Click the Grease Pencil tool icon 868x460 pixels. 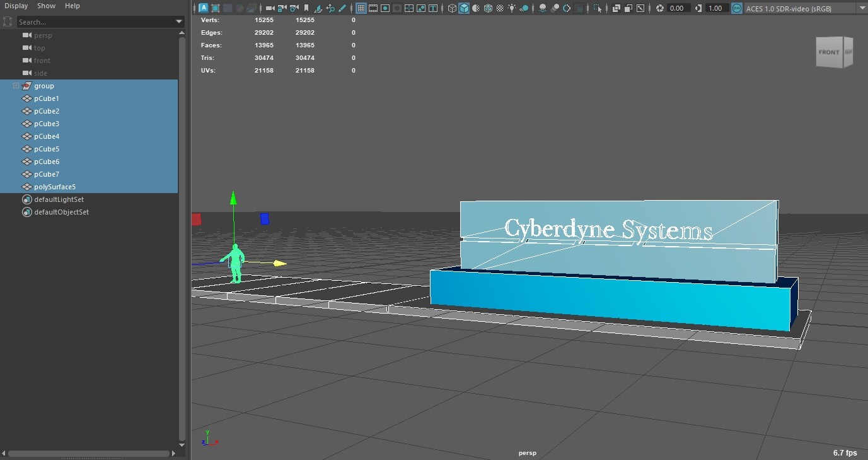tap(342, 8)
